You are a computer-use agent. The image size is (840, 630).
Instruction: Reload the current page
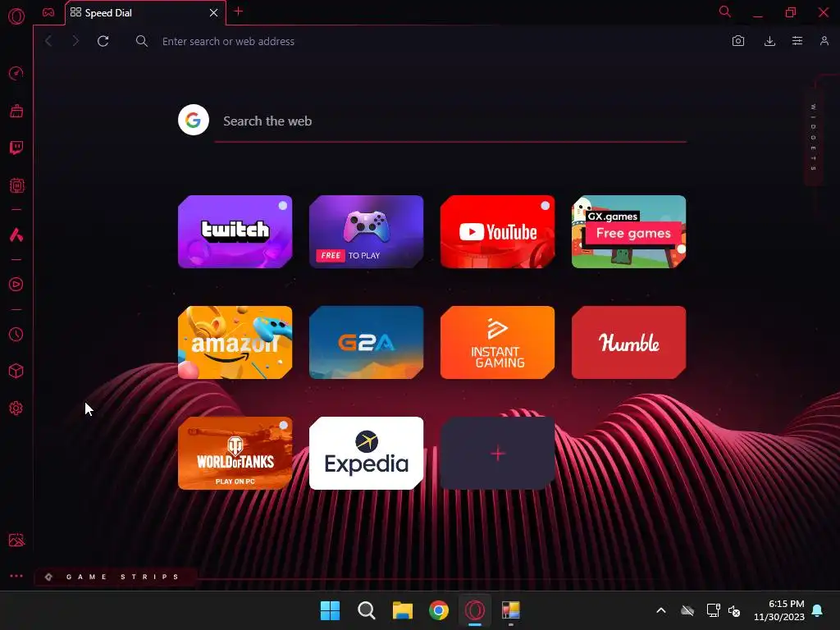[x=103, y=41]
